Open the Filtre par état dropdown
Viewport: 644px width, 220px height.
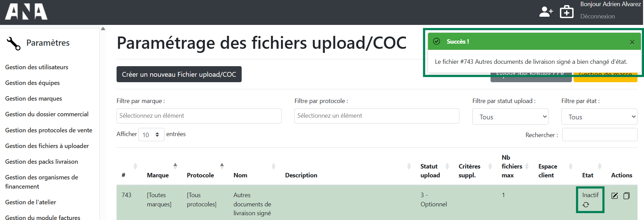pos(599,117)
